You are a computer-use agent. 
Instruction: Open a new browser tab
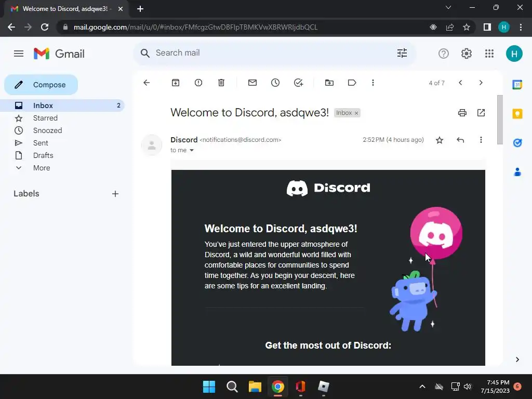tap(140, 9)
